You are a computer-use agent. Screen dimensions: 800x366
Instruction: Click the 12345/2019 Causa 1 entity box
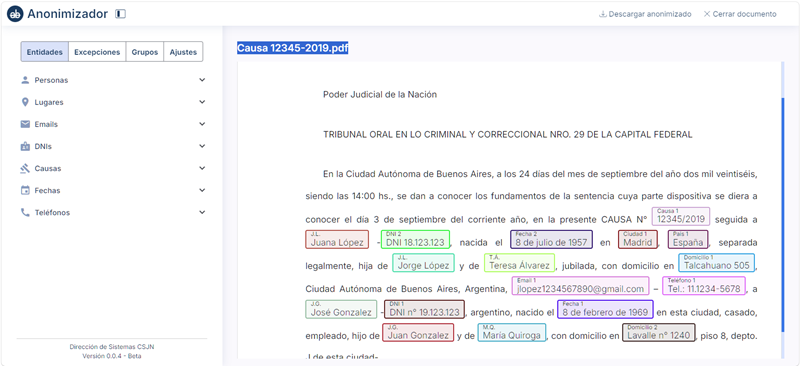click(x=681, y=217)
